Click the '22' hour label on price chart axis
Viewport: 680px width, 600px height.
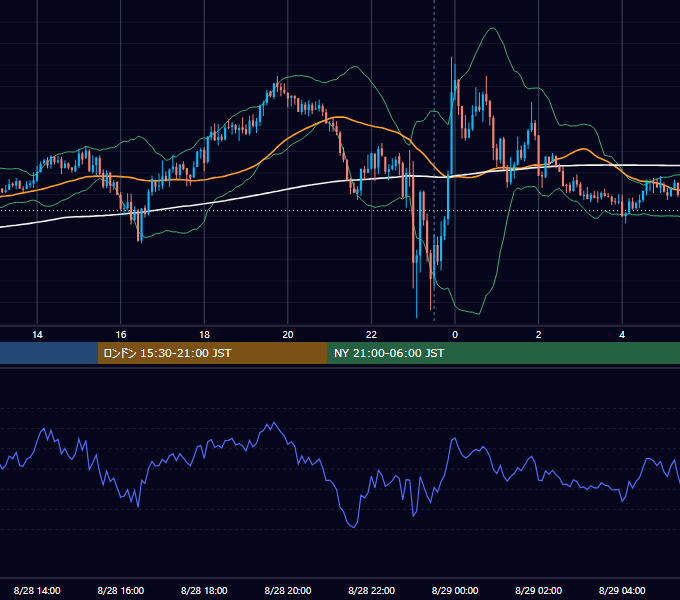point(371,335)
